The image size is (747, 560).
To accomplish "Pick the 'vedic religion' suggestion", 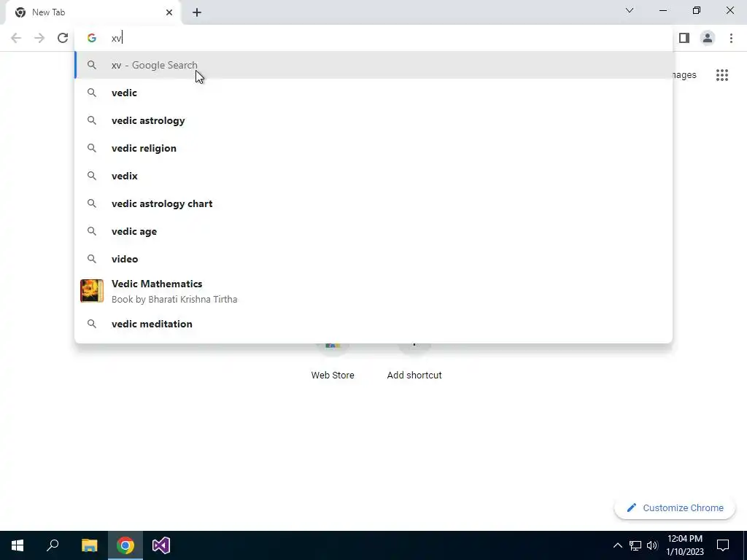I will [373, 148].
